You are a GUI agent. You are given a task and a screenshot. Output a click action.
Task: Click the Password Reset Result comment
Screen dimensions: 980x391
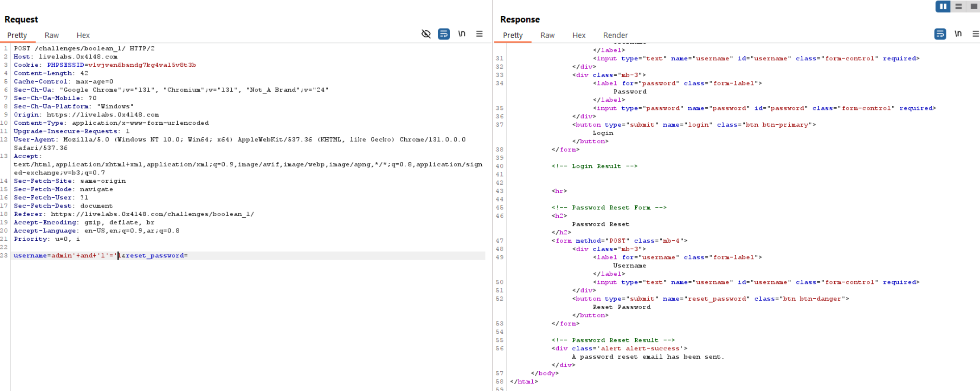click(x=613, y=340)
